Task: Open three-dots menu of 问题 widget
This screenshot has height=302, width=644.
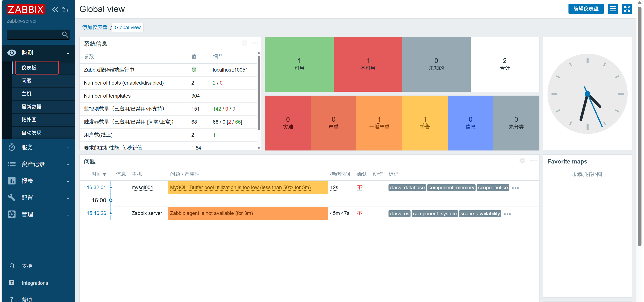Action: point(533,161)
